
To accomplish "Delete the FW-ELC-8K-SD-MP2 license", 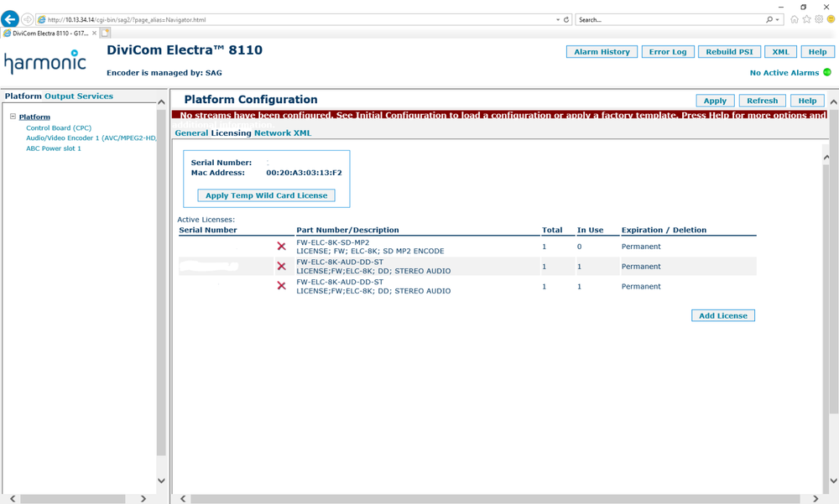I will click(x=281, y=247).
